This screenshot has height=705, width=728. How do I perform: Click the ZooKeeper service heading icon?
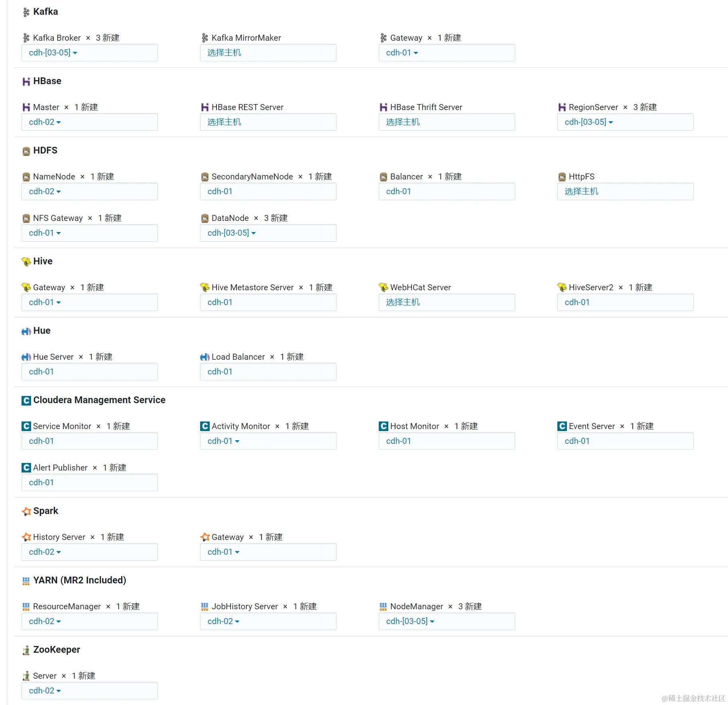[26, 650]
